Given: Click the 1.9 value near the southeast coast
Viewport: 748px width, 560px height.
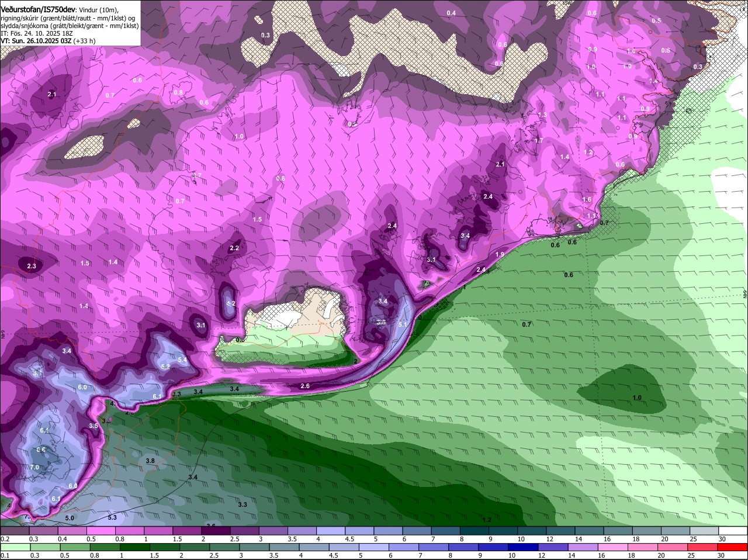Looking at the screenshot, I should (500, 254).
